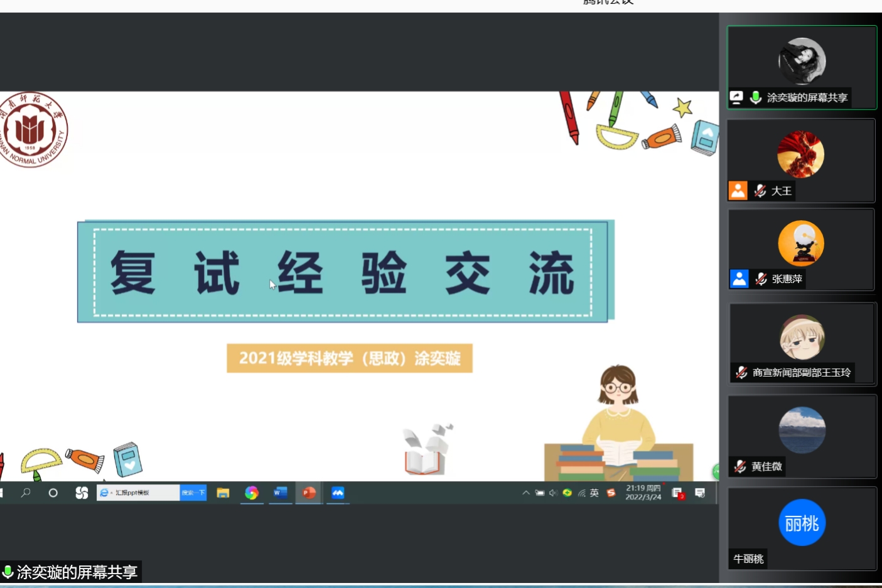Click the muted microphone icon beside 张惠萍
The height and width of the screenshot is (588, 882).
coord(761,279)
